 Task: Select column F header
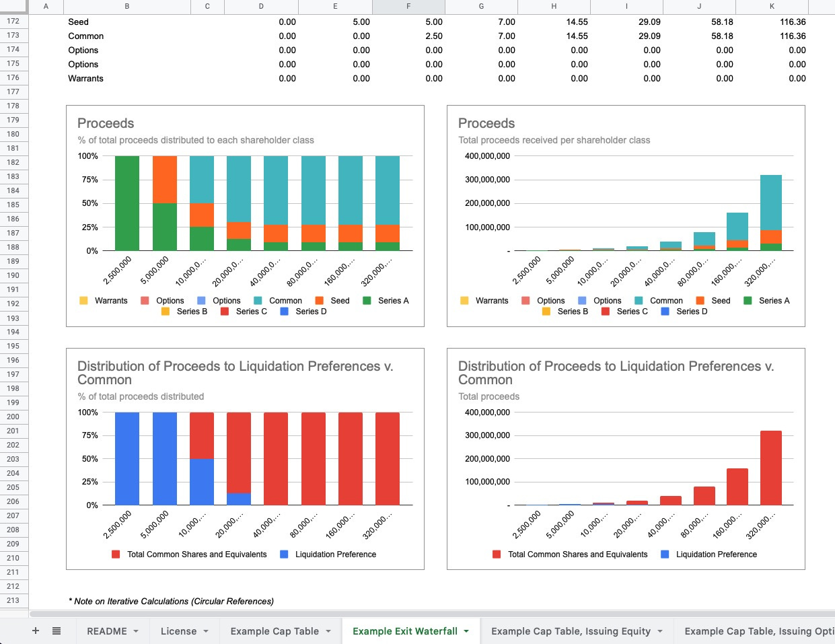(x=408, y=7)
